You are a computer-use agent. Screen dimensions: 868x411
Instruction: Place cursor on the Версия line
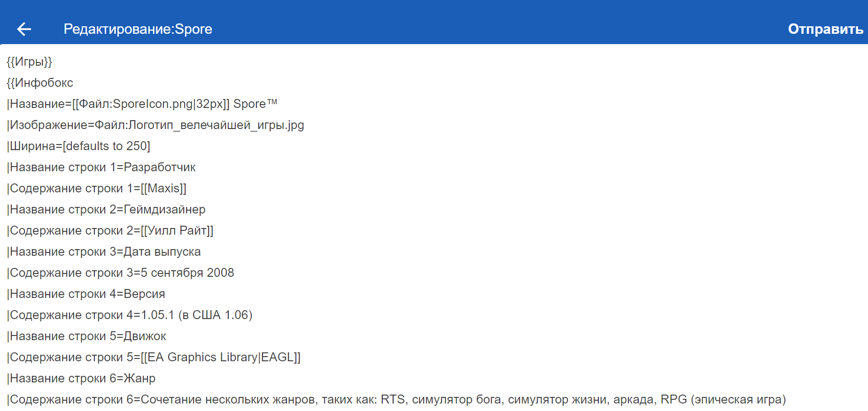86,294
